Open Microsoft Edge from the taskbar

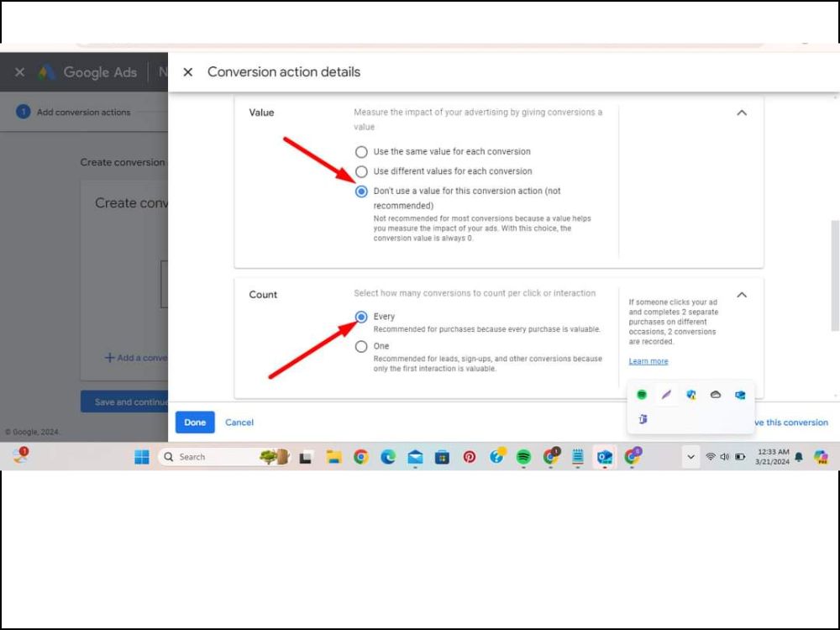[388, 457]
